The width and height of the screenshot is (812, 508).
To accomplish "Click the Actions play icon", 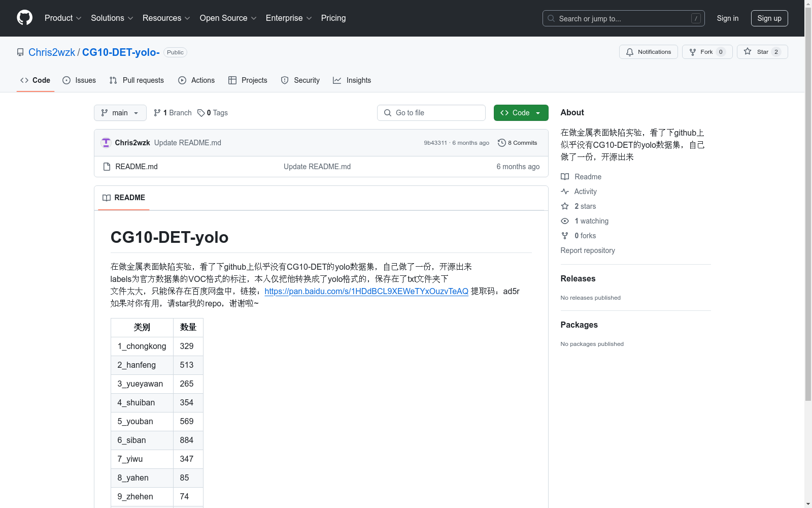I will coord(182,80).
